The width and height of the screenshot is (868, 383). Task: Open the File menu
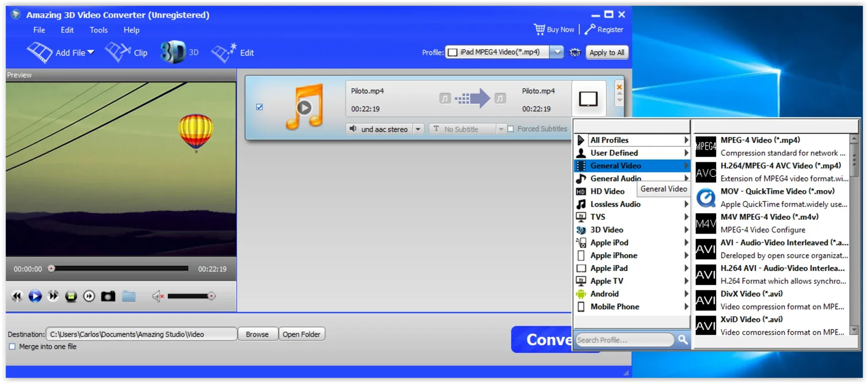pyautogui.click(x=39, y=30)
